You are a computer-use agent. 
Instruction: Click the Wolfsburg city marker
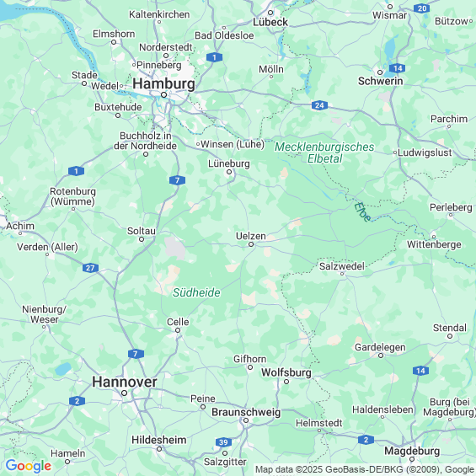click(286, 382)
